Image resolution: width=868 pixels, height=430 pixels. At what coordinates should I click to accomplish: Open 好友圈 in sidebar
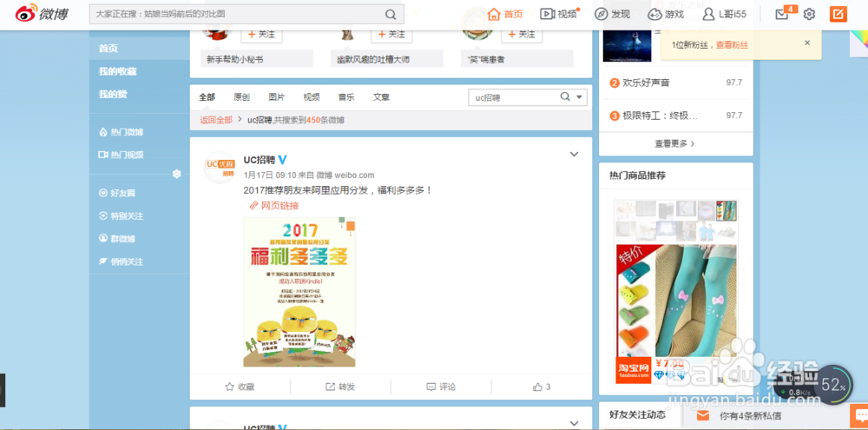point(117,194)
